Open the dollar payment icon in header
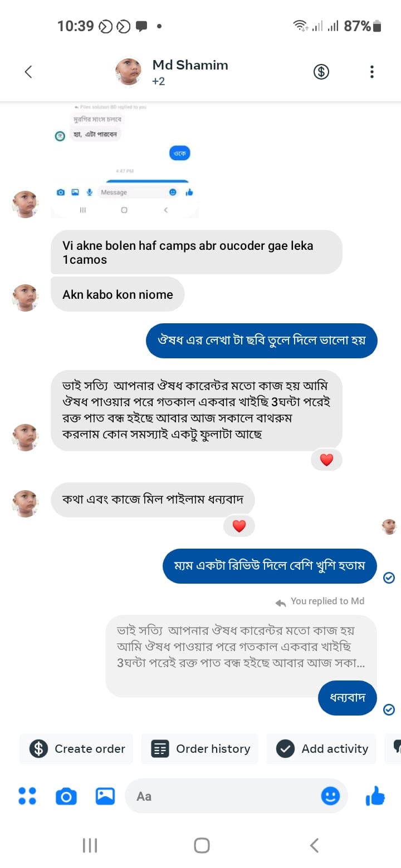401x868 pixels. pos(321,72)
